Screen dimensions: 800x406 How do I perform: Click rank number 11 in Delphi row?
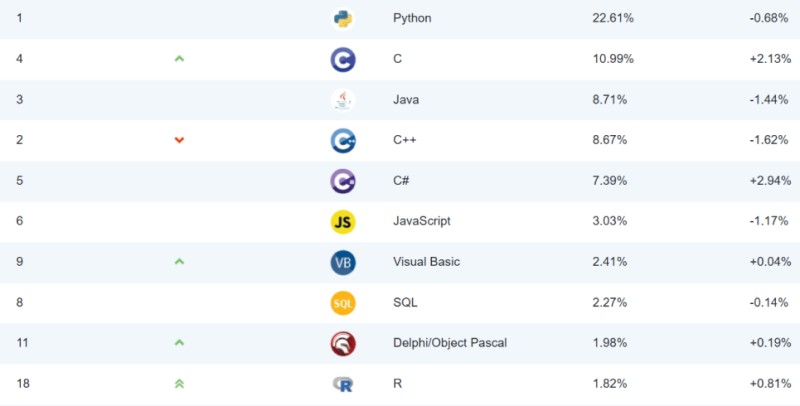tap(22, 343)
